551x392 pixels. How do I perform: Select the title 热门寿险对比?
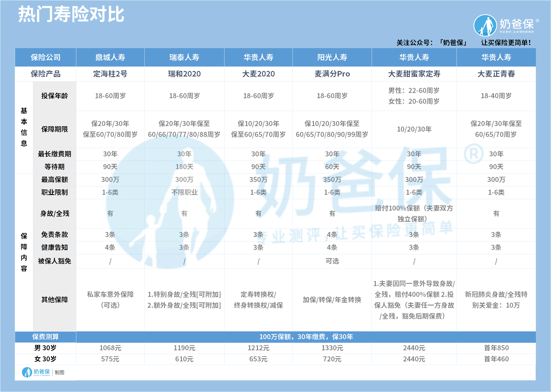click(x=71, y=14)
